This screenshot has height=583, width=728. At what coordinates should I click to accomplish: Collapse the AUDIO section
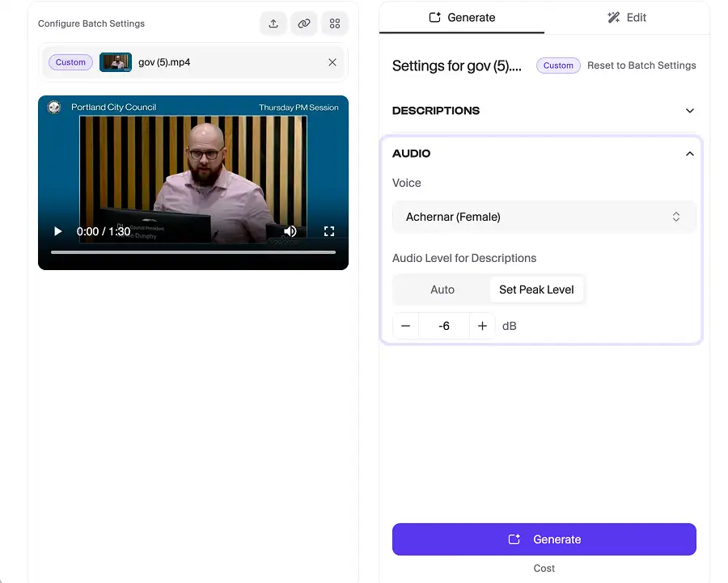click(688, 154)
